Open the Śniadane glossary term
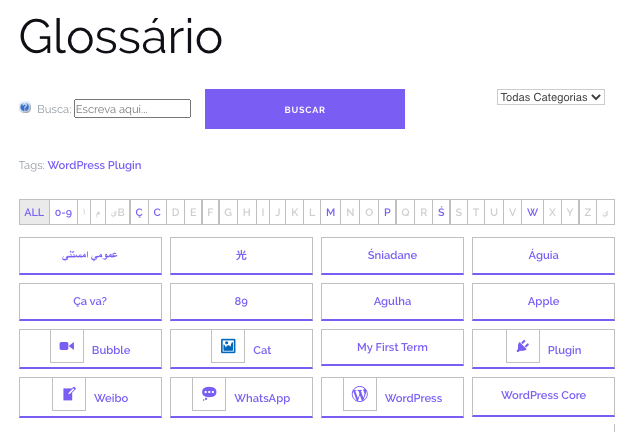 point(392,255)
